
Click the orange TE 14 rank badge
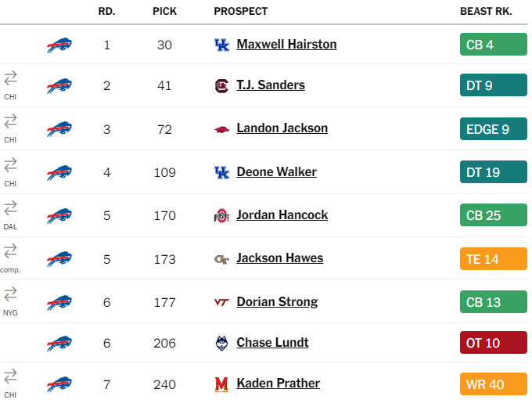[494, 259]
